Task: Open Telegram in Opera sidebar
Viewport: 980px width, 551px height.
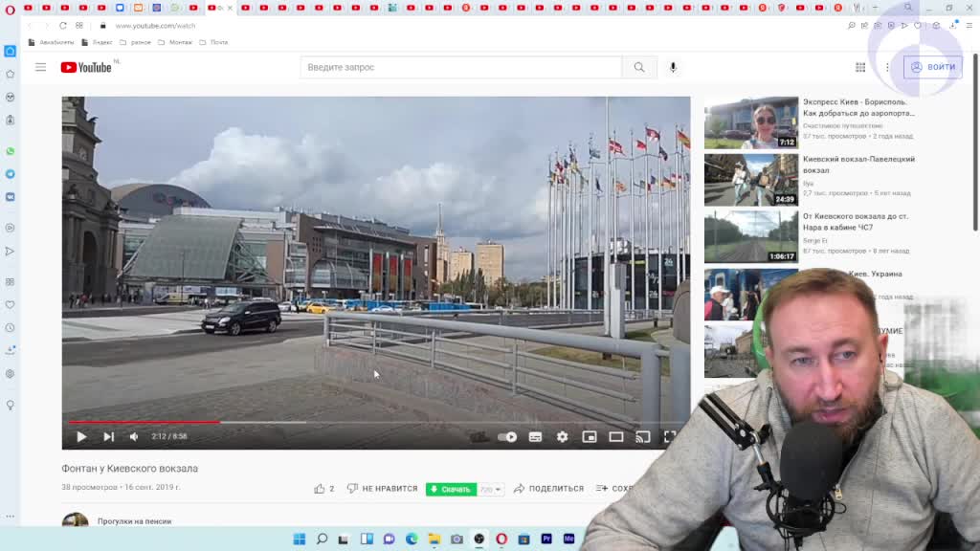Action: point(10,174)
